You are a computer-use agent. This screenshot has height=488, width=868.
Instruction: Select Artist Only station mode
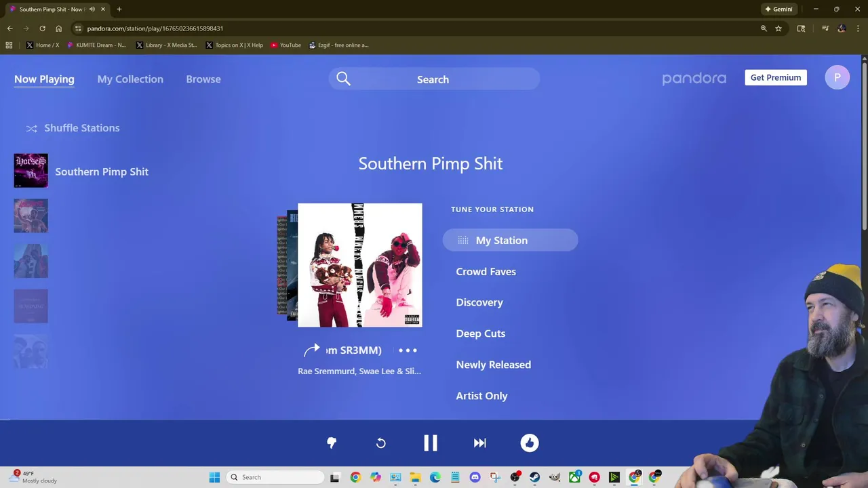coord(481,396)
